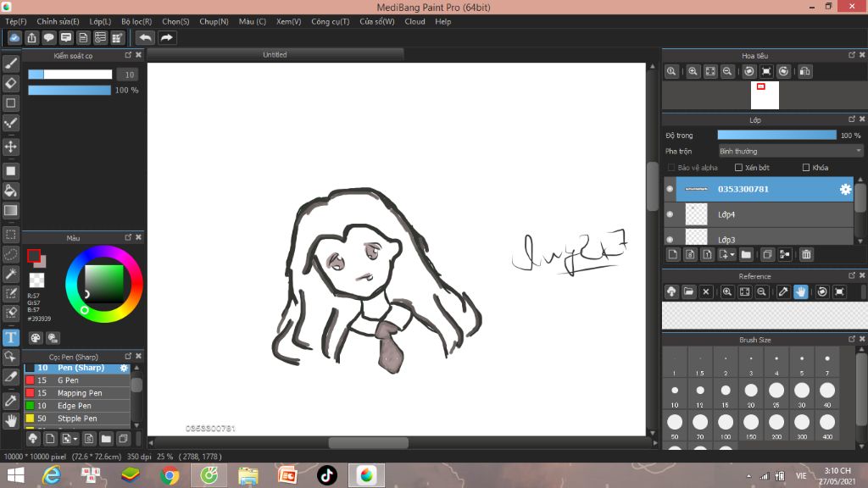Open a reference image with folder icon
Viewport: 868px width, 488px height.
(x=688, y=291)
